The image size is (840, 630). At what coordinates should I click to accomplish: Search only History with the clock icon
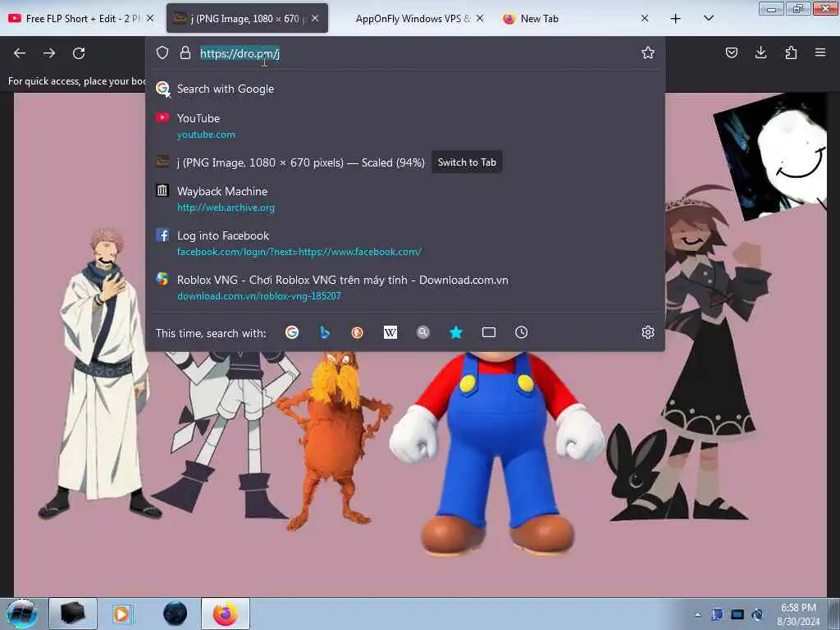[x=521, y=333]
